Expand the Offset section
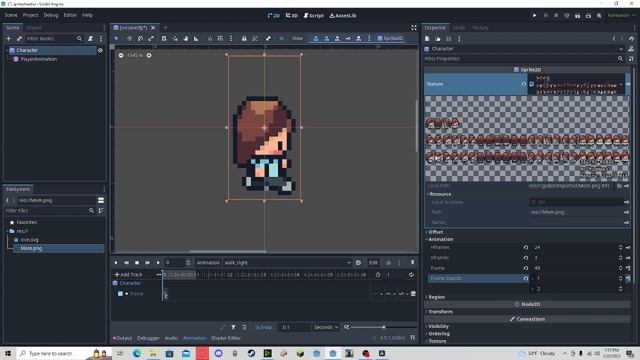 click(436, 232)
